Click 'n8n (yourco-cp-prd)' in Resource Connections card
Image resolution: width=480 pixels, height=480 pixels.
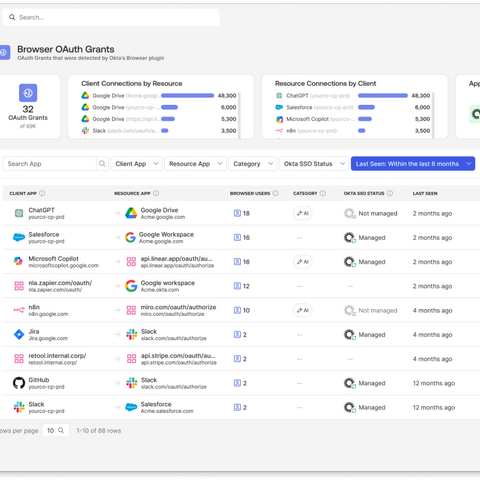(311, 131)
